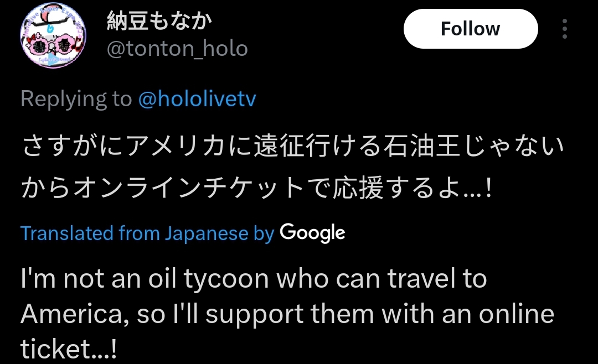This screenshot has height=364, width=598.
Task: Click the @tonton_holo handle
Action: (x=177, y=49)
